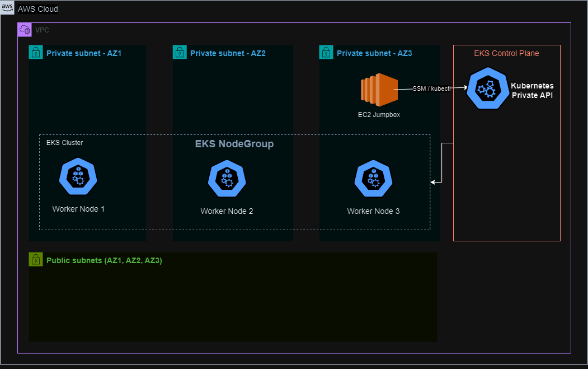Select the Private subnet AZ3 lock icon
Image resolution: width=588 pixels, height=369 pixels.
click(x=326, y=53)
